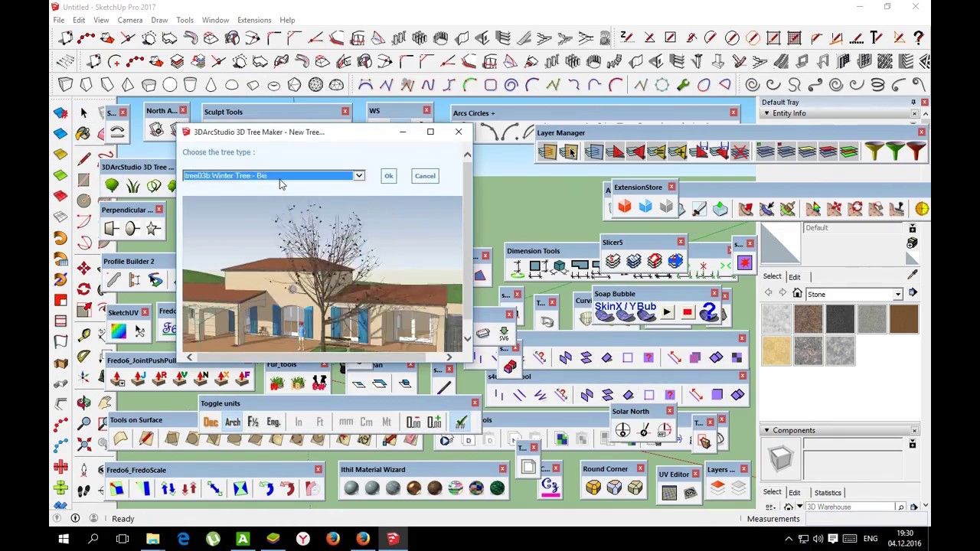Open the Stone materials collection dropdown
Screen dimensions: 980x551
pos(897,295)
